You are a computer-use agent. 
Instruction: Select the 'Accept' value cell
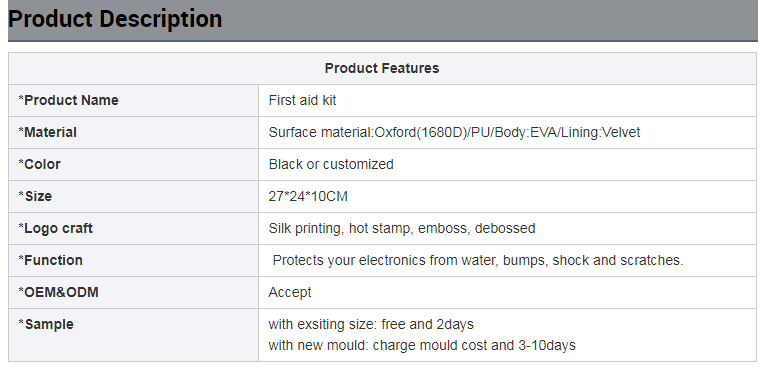click(507, 292)
